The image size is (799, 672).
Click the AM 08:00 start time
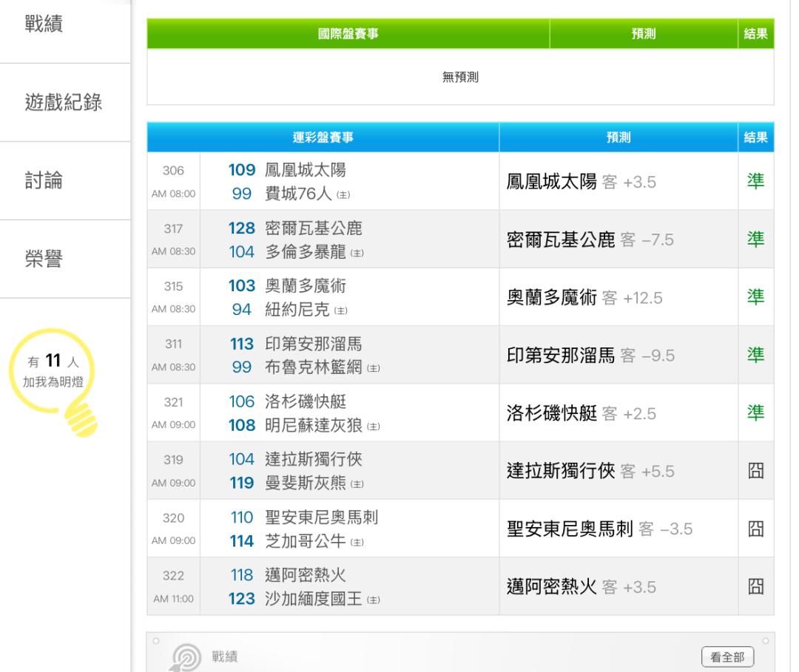point(173,194)
